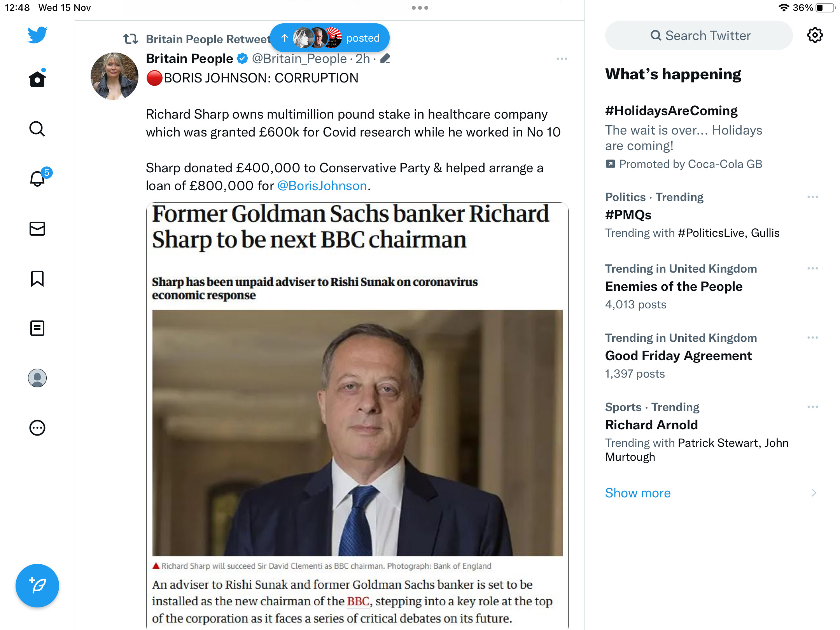Open Lists icon in sidebar
Viewport: 840px width, 630px height.
click(37, 328)
